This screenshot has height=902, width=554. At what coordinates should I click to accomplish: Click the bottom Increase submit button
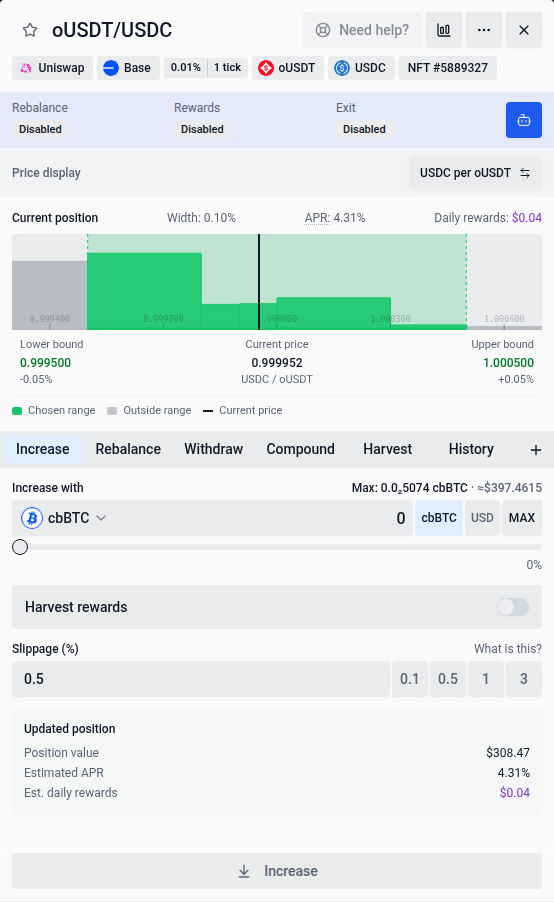point(277,871)
